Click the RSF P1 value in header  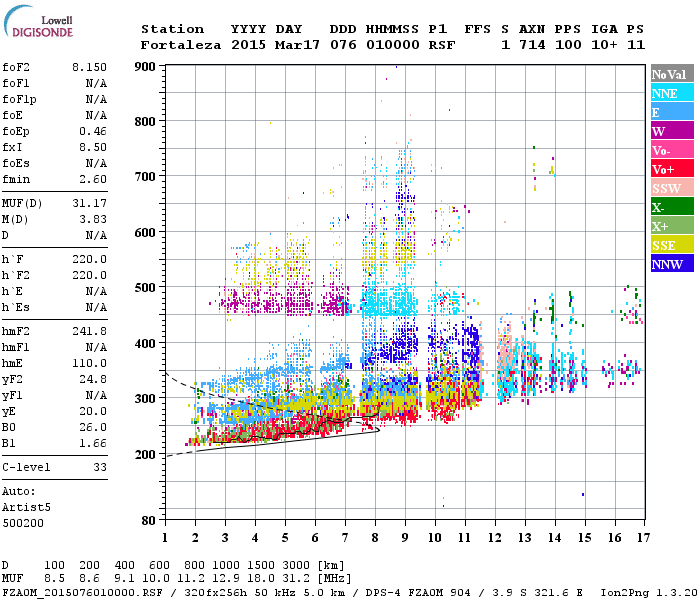point(442,45)
